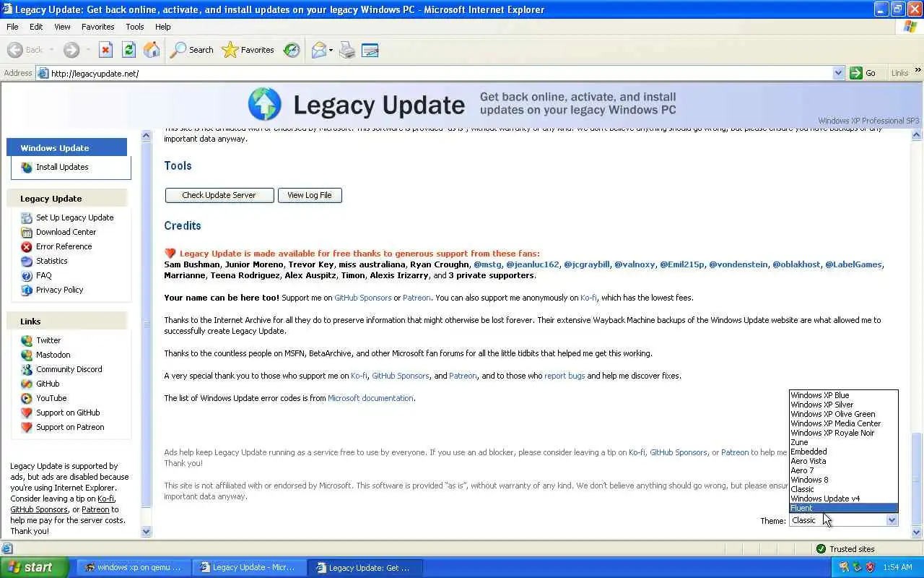Open the Tools menu
This screenshot has width=924, height=578.
(x=135, y=27)
